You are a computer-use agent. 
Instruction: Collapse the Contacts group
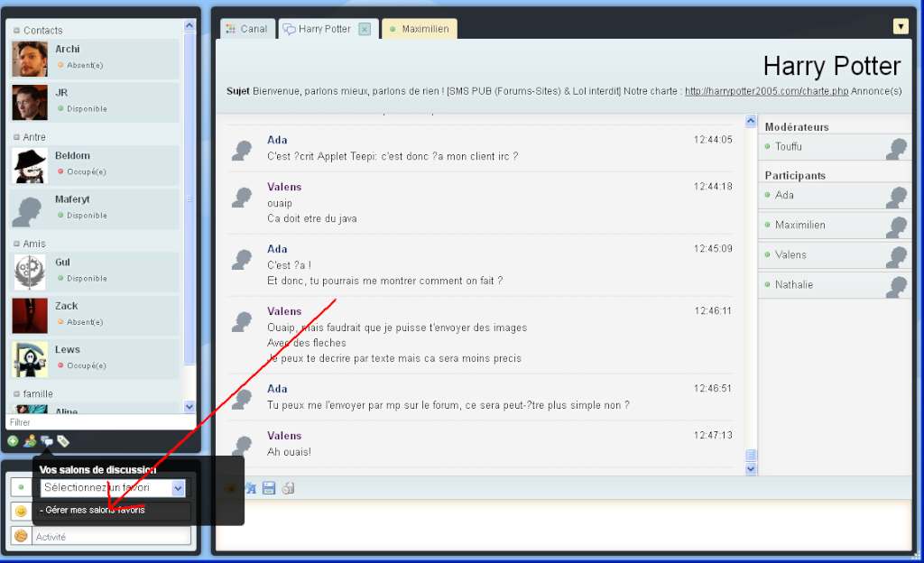pos(17,31)
